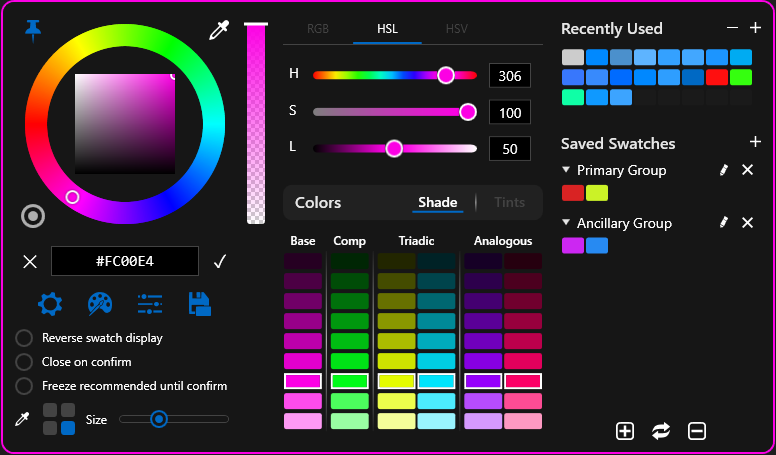The width and height of the screenshot is (776, 455).
Task: Click the swap arrows replace icon
Action: coord(661,431)
